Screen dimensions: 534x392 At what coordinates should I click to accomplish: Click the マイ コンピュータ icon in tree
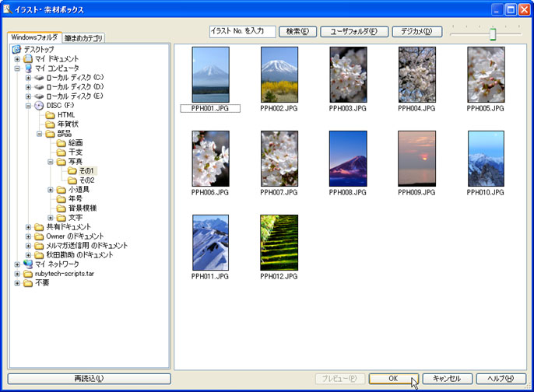28,68
